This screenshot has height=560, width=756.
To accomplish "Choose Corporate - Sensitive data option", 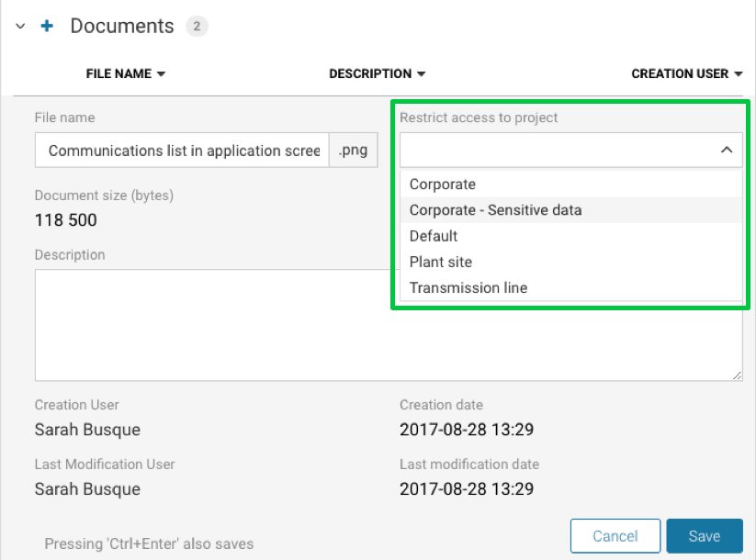I will pos(495,210).
